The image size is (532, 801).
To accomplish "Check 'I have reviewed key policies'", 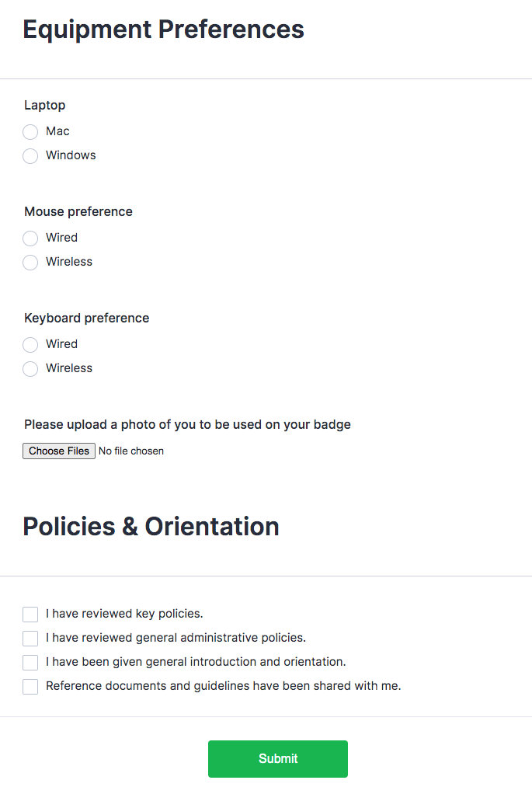I will coord(30,615).
